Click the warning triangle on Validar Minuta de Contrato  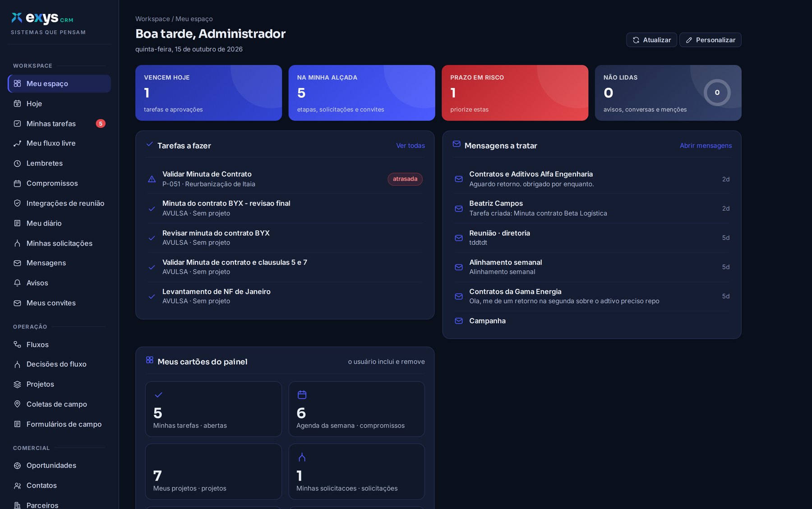click(152, 179)
